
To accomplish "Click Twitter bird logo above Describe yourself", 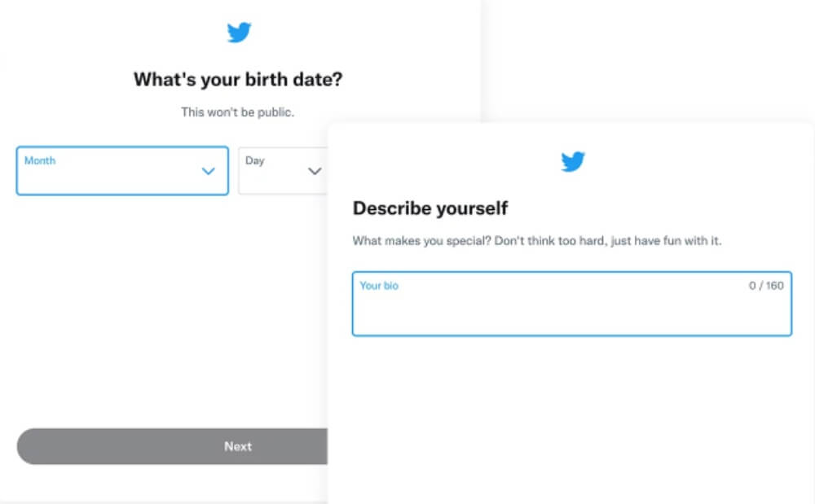I will [x=573, y=161].
